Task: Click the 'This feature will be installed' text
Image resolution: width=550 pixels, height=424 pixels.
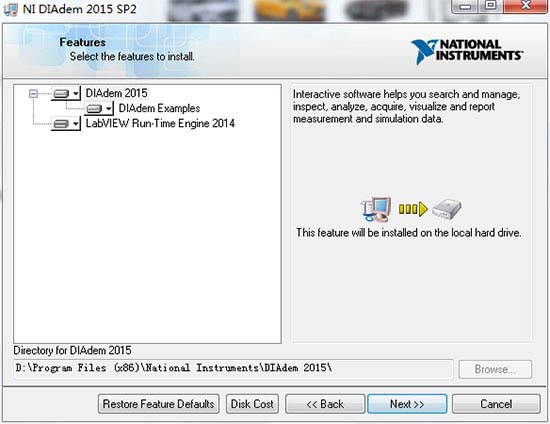Action: 409,233
